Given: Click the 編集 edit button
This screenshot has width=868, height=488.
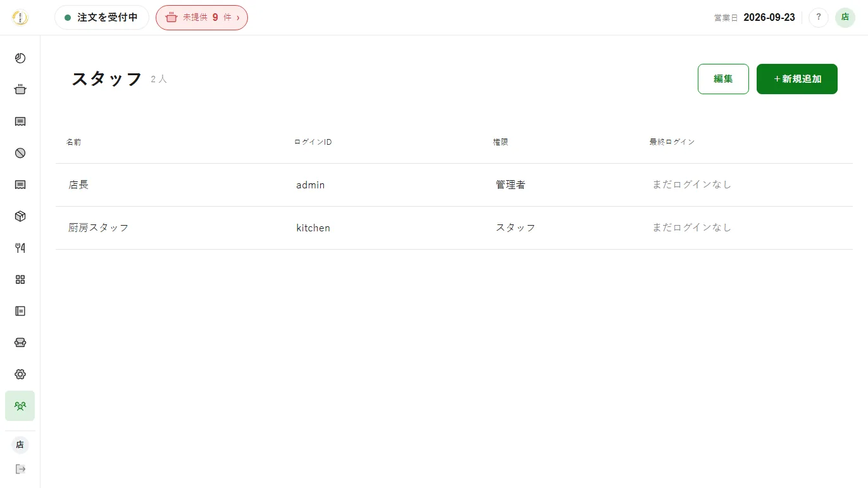Looking at the screenshot, I should point(723,79).
